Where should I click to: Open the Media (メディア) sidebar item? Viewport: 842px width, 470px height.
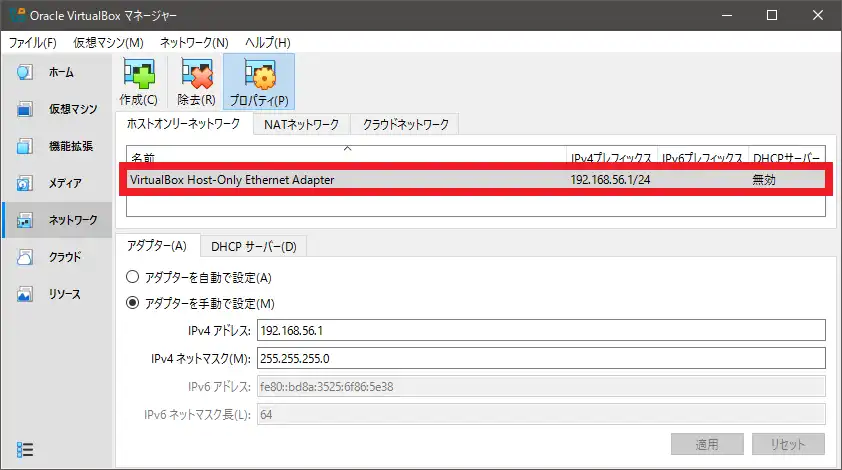57,183
